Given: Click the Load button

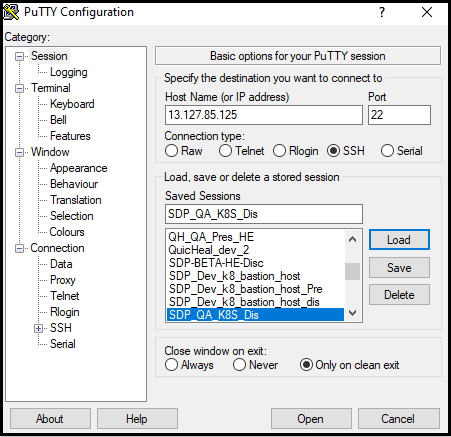Looking at the screenshot, I should [x=399, y=239].
